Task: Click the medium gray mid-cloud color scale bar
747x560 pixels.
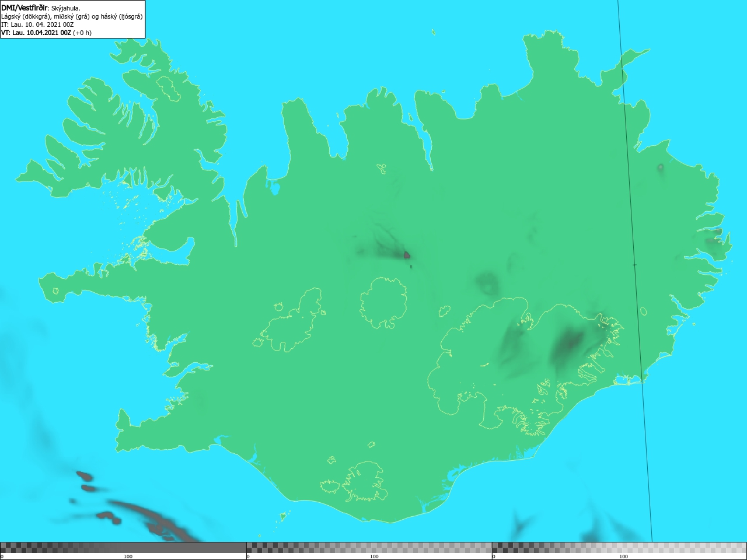Action: pos(369,547)
